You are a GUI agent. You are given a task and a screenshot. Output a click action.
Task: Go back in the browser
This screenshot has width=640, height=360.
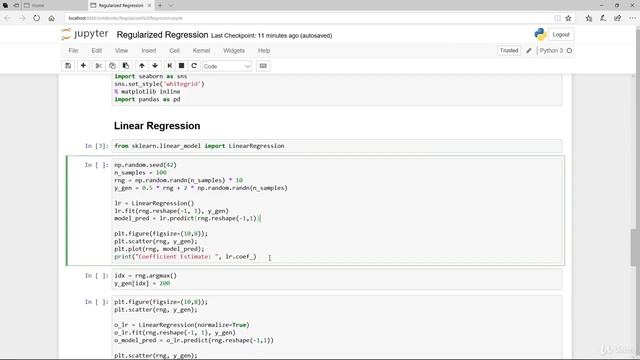(x=7, y=18)
